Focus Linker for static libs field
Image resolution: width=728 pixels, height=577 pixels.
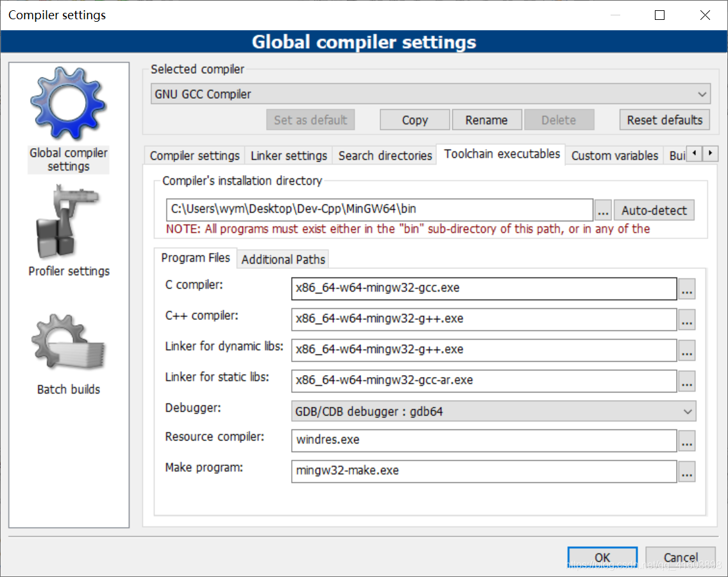click(484, 381)
